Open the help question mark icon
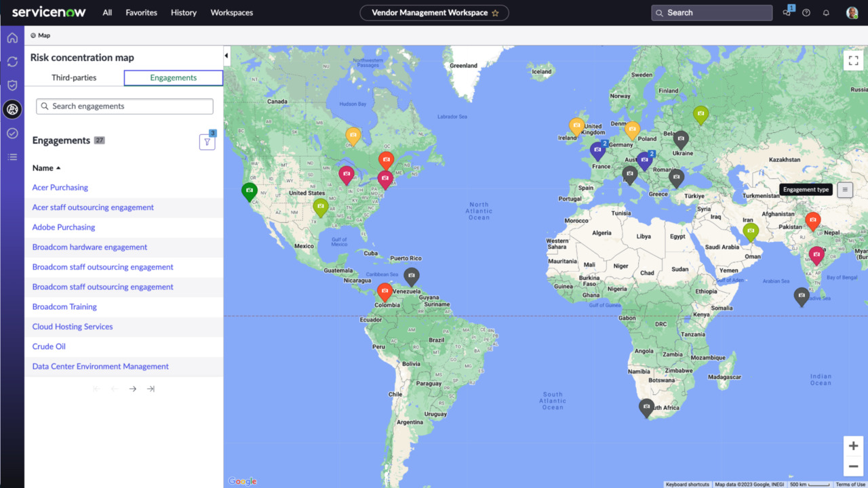 [806, 12]
